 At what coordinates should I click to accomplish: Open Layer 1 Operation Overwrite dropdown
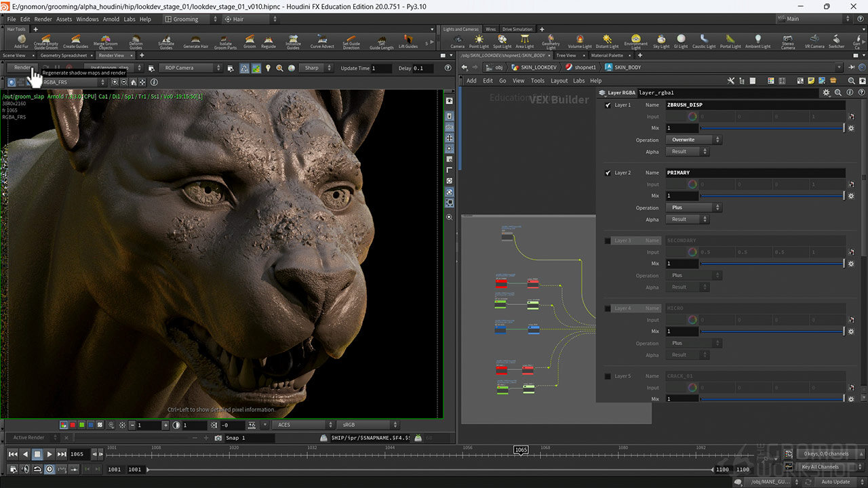[694, 140]
